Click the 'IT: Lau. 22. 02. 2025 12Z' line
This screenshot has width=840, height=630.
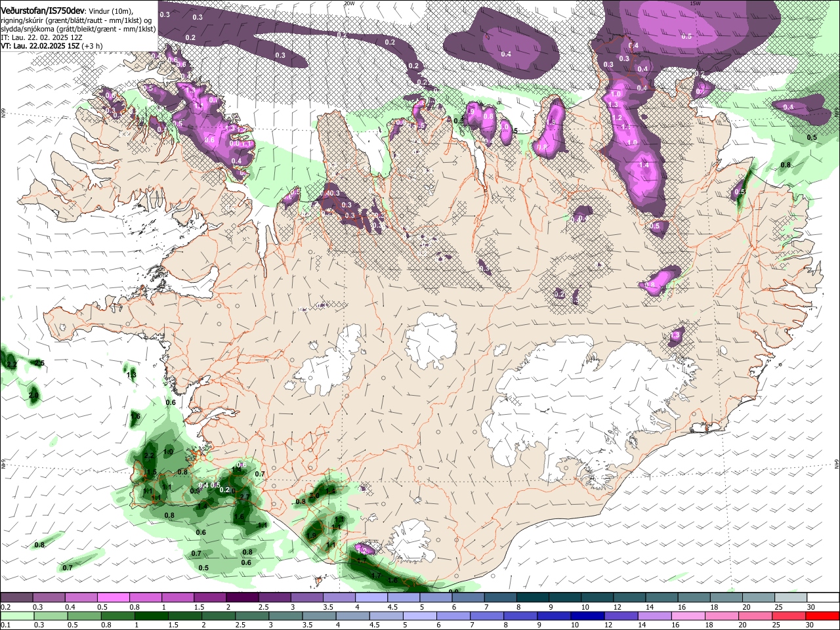(41, 37)
